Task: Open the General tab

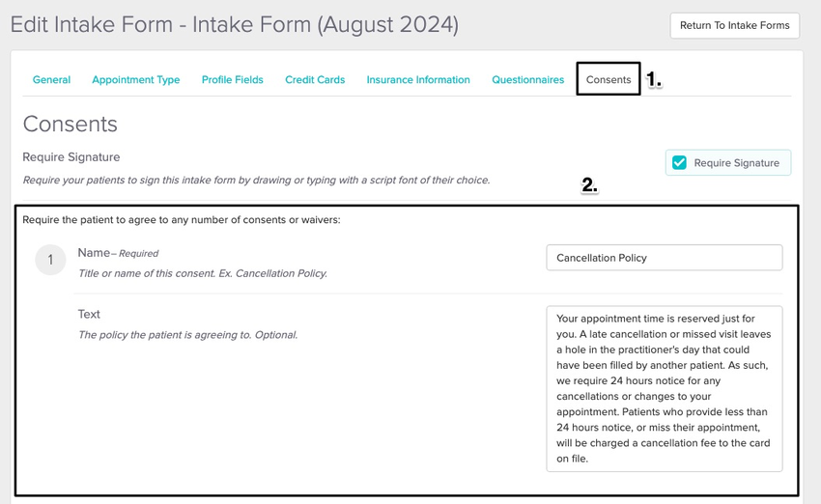Action: tap(51, 79)
